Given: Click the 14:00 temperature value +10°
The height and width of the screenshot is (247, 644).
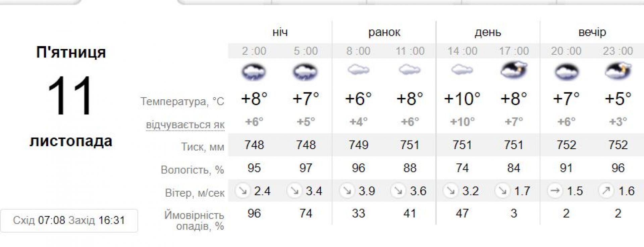Looking at the screenshot, I should 462,99.
